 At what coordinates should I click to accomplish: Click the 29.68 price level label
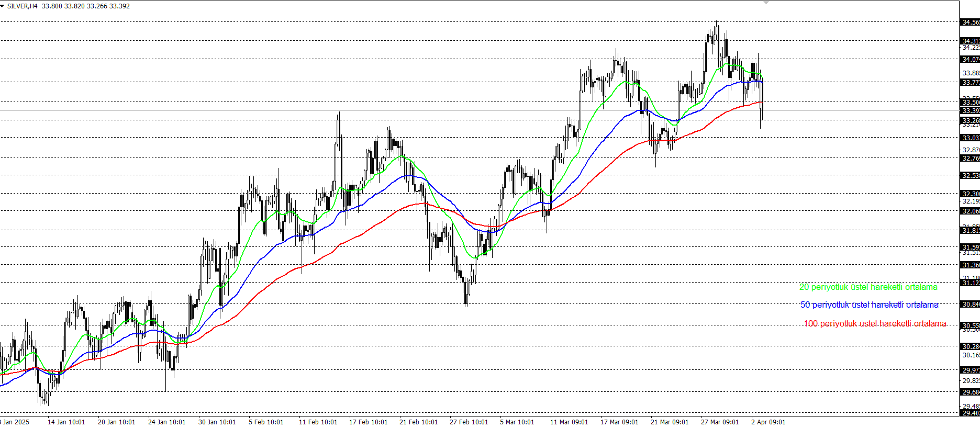970,392
